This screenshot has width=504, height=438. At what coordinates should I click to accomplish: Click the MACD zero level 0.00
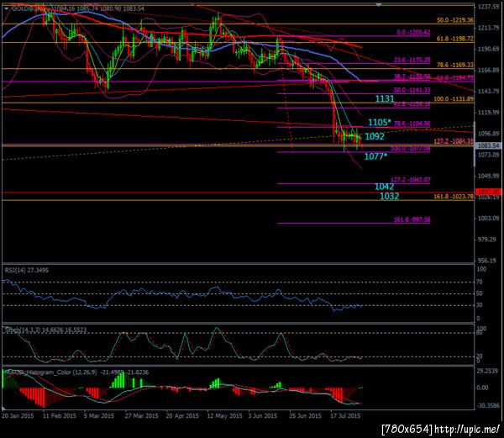[482, 388]
